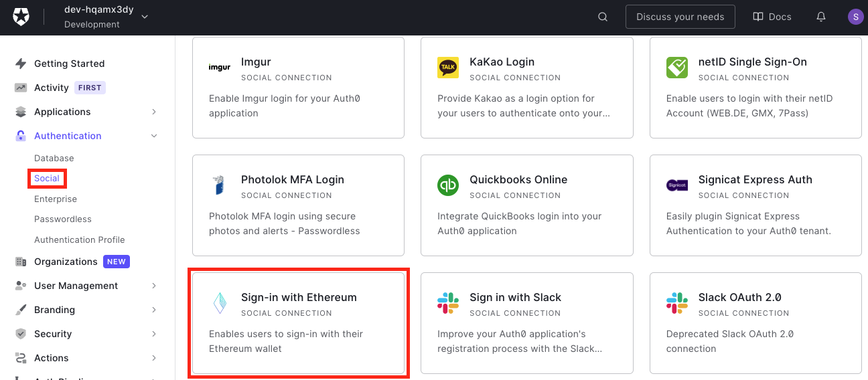Click the Authentication lock icon
Viewport: 868px width, 380px height.
coord(21,136)
